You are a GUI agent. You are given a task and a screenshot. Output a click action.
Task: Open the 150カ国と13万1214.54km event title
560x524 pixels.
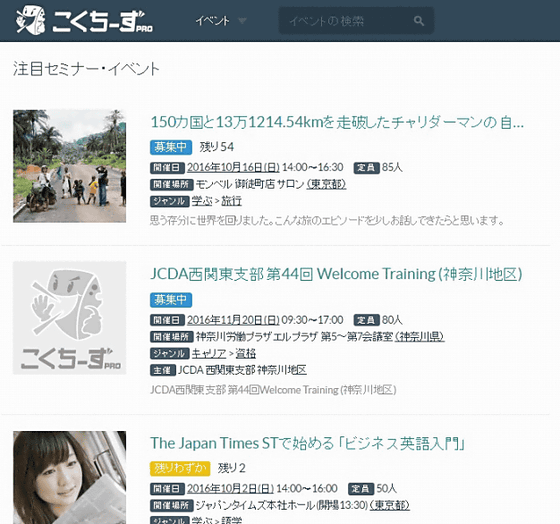337,122
